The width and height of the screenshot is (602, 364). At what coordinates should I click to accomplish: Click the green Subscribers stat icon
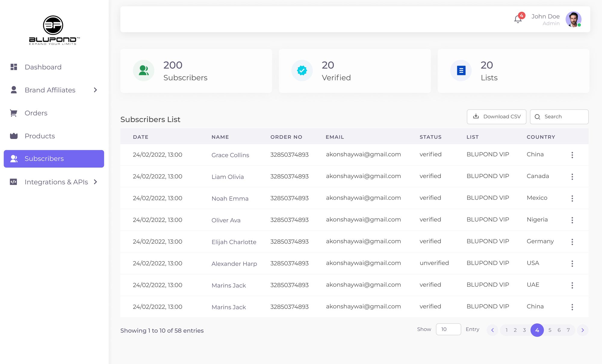tap(144, 70)
